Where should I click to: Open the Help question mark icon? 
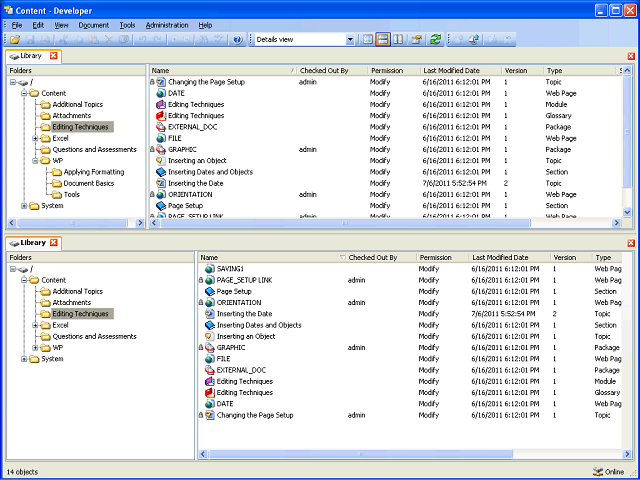click(238, 40)
